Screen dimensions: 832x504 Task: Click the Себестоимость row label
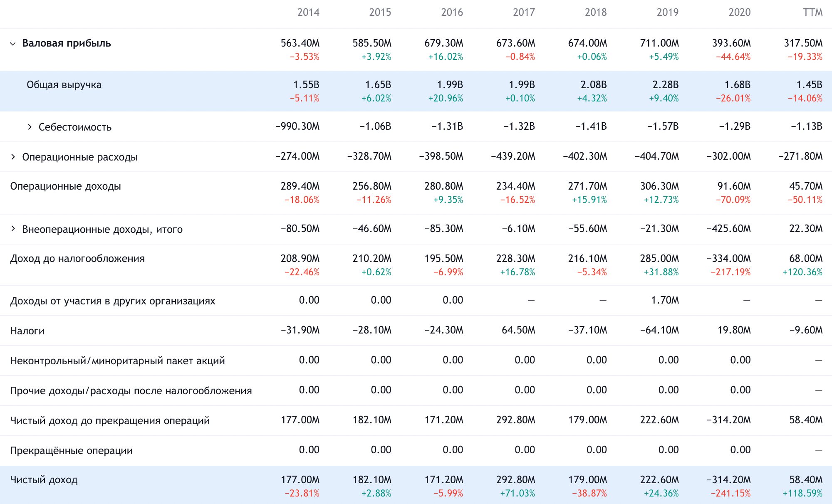tap(75, 127)
